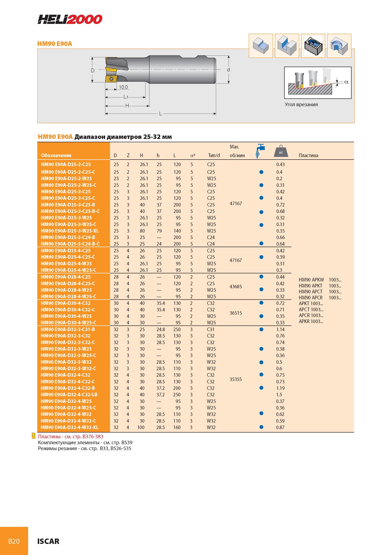392x555 pixels.
Task: Click the insert entry APCT 1003...
Action: coord(311,310)
